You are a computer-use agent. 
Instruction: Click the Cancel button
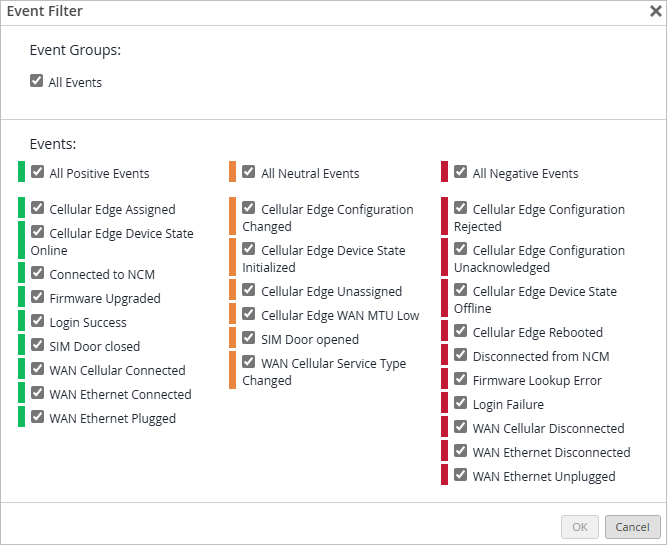point(632,527)
